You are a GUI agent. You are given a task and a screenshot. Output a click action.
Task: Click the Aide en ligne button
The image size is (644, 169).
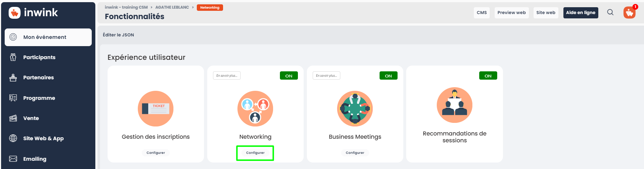click(x=581, y=13)
